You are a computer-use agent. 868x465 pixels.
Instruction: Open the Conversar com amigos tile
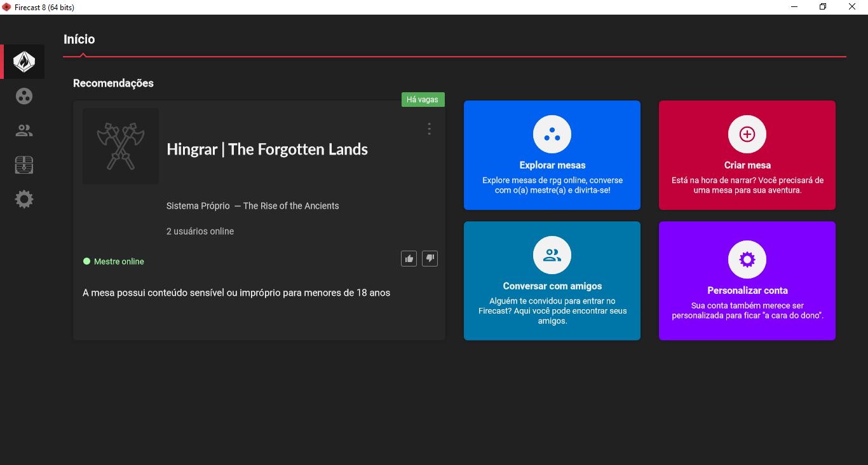(552, 281)
